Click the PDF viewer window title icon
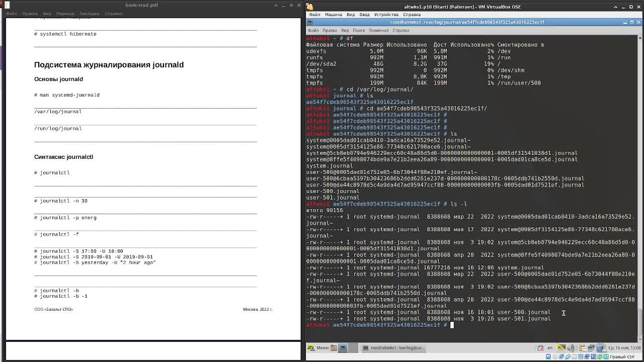 7,5
